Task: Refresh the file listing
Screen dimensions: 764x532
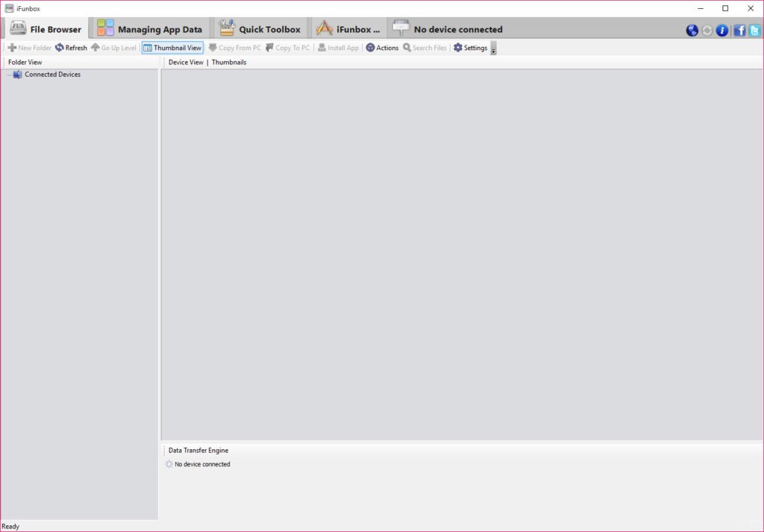Action: click(x=71, y=48)
